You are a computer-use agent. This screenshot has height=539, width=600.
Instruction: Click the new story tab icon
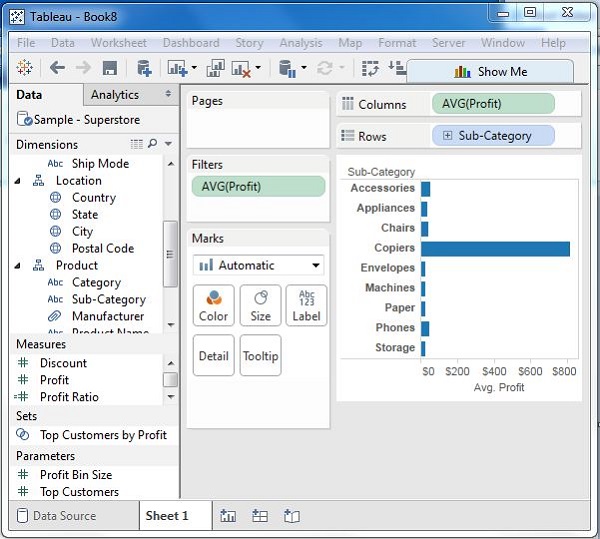tap(292, 516)
